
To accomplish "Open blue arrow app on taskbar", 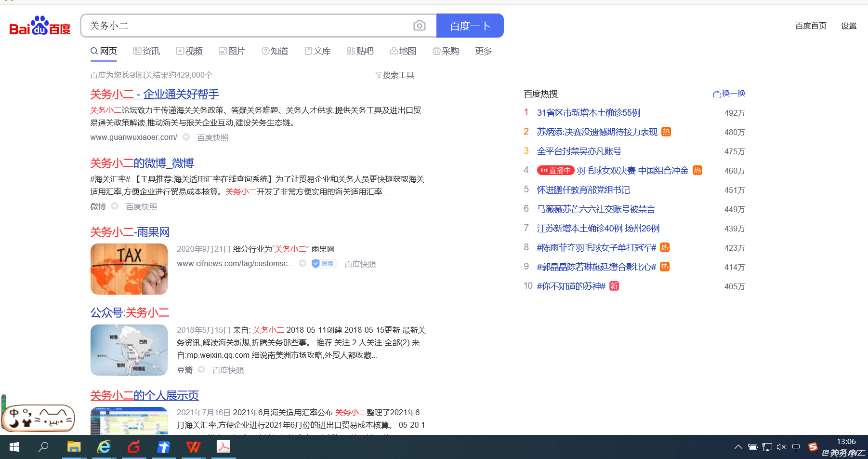I will [163, 447].
